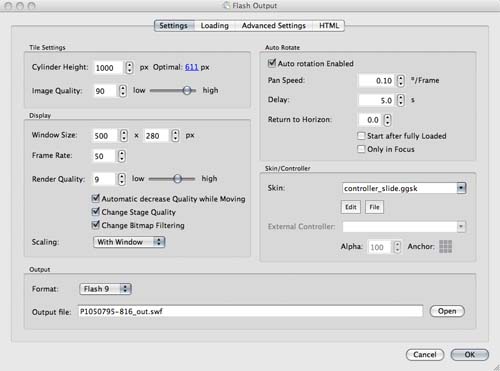Click the Render Quality stepper
Screen dimensions: 500x371
122,179
